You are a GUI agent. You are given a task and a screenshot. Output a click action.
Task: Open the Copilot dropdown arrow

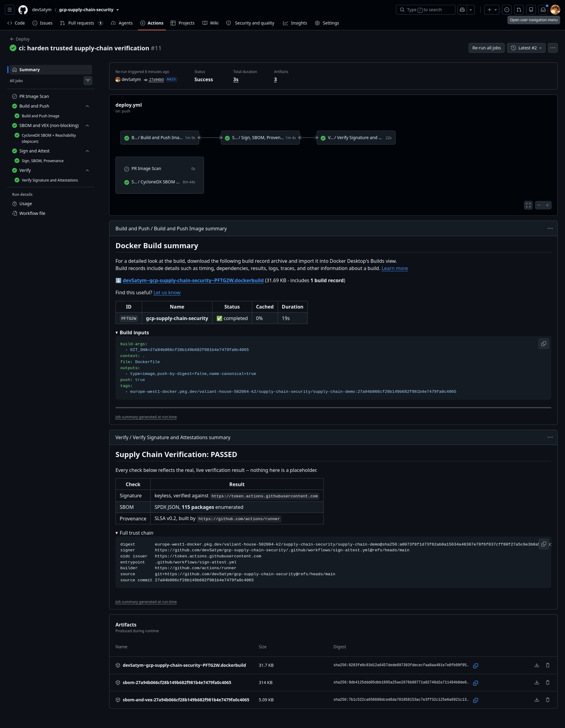471,10
